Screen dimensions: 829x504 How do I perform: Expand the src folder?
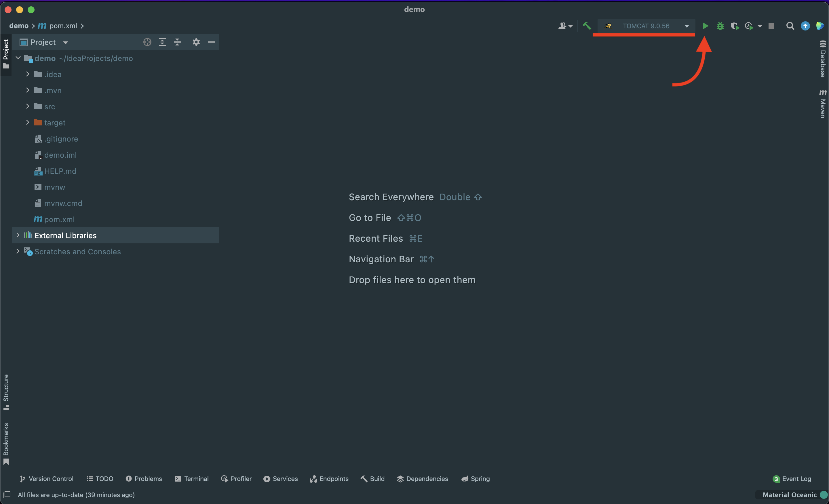point(28,106)
